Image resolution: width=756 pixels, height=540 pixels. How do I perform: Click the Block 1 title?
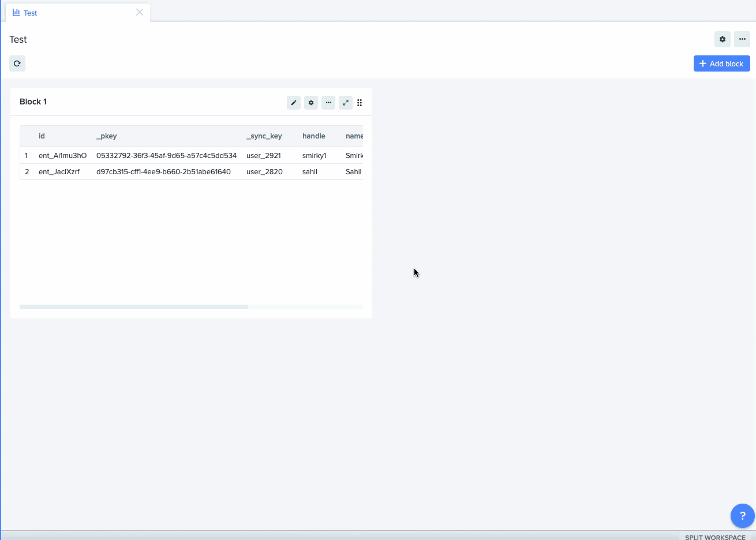pos(33,102)
